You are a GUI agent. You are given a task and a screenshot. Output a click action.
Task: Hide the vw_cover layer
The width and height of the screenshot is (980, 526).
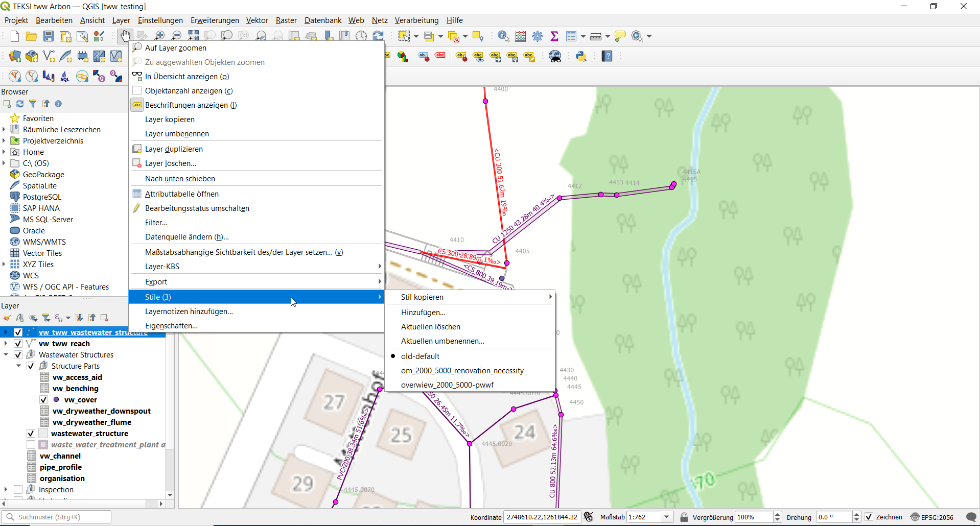pyautogui.click(x=43, y=400)
